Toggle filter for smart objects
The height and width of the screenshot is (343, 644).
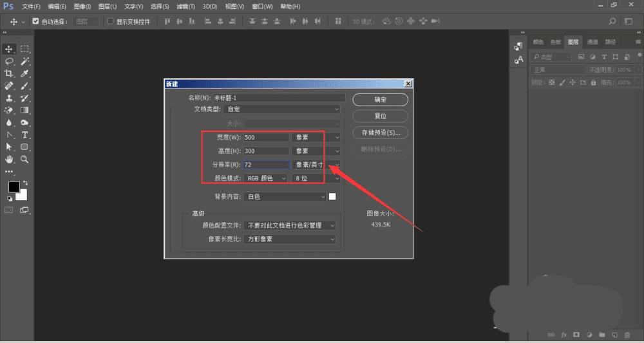pyautogui.click(x=627, y=57)
